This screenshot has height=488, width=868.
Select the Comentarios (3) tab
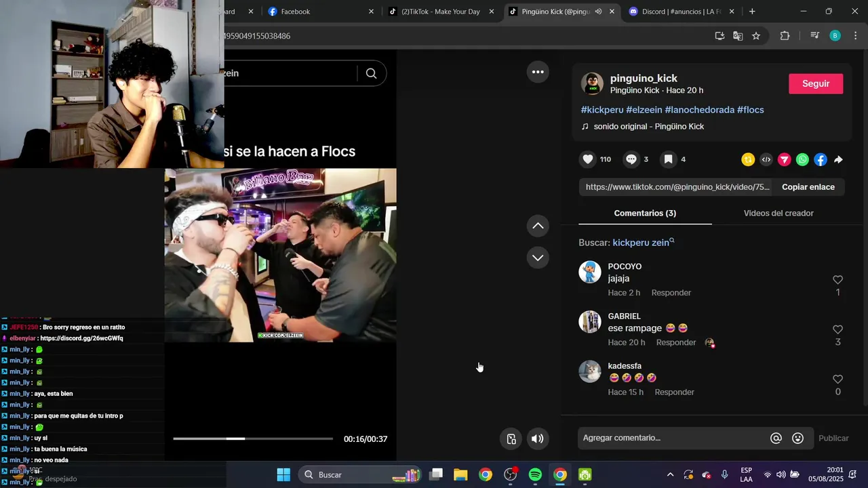point(645,213)
